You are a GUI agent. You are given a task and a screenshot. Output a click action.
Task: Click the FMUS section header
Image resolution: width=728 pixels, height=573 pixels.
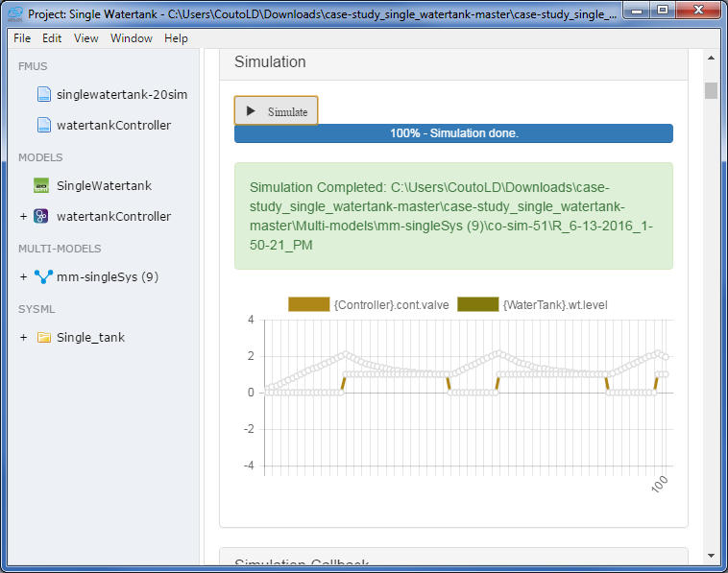tap(33, 66)
